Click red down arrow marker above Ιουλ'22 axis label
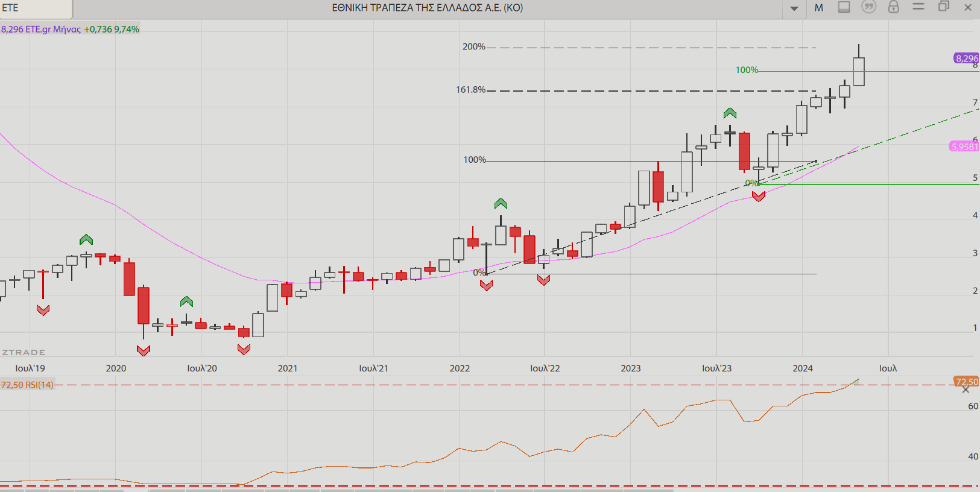Screen dimensions: 980x492 click(543, 280)
